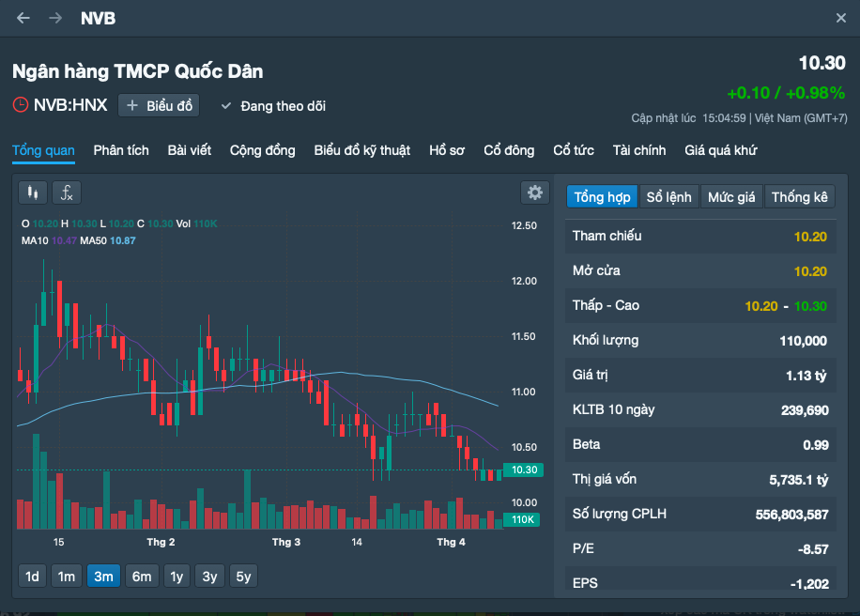Open the candlestick chart type selector
860x616 pixels.
pyautogui.click(x=33, y=192)
